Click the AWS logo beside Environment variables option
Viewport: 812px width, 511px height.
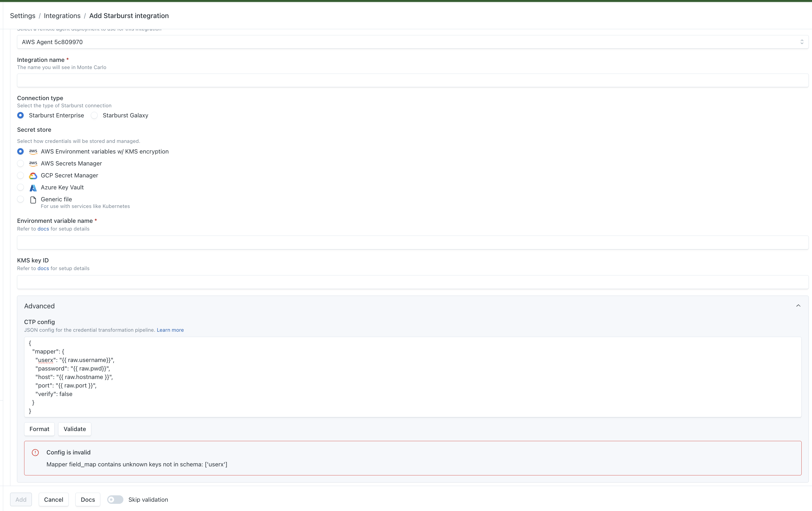tap(33, 152)
